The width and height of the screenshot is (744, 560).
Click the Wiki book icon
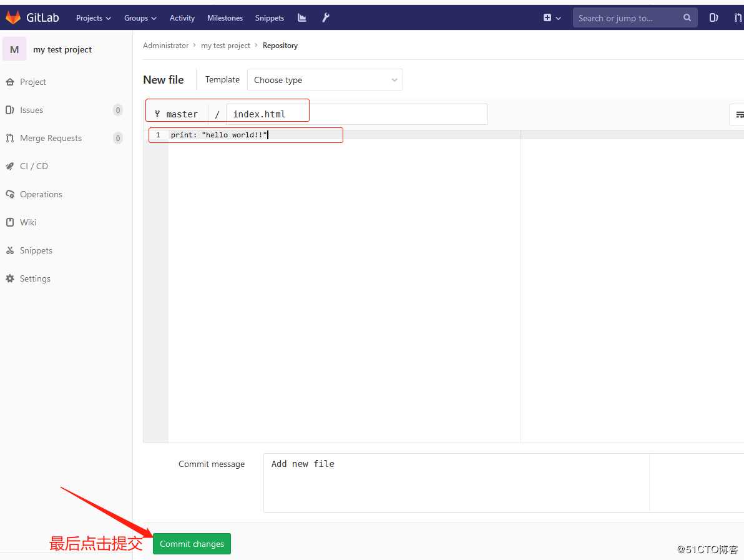click(x=10, y=222)
